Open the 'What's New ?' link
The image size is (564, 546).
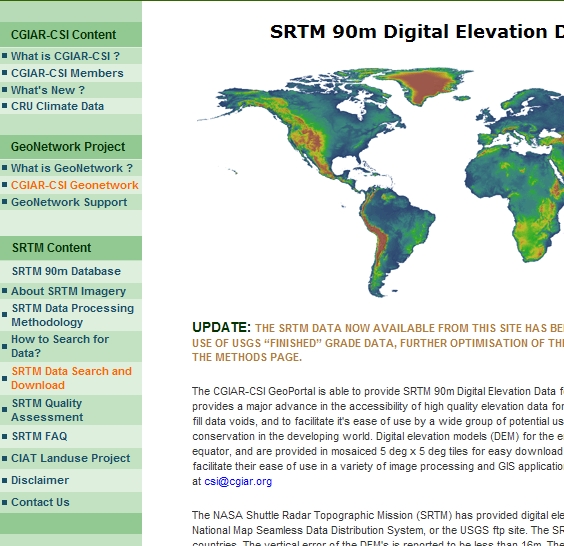[x=48, y=90]
